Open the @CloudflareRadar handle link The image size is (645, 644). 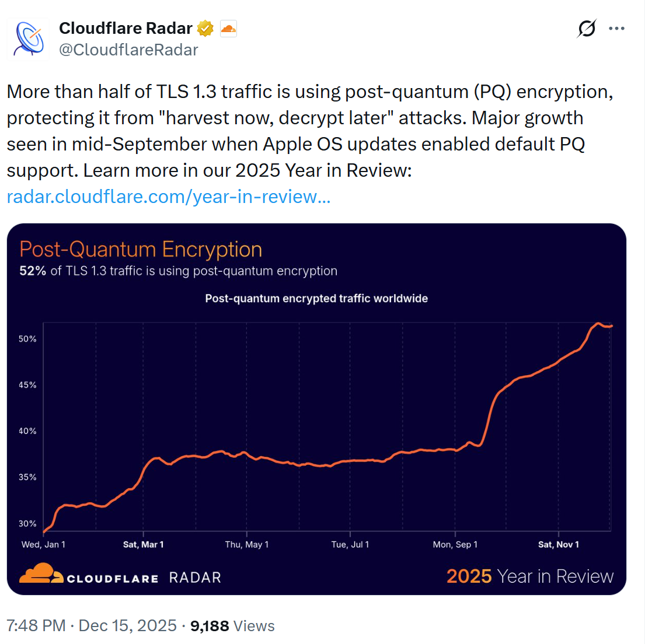click(x=128, y=50)
